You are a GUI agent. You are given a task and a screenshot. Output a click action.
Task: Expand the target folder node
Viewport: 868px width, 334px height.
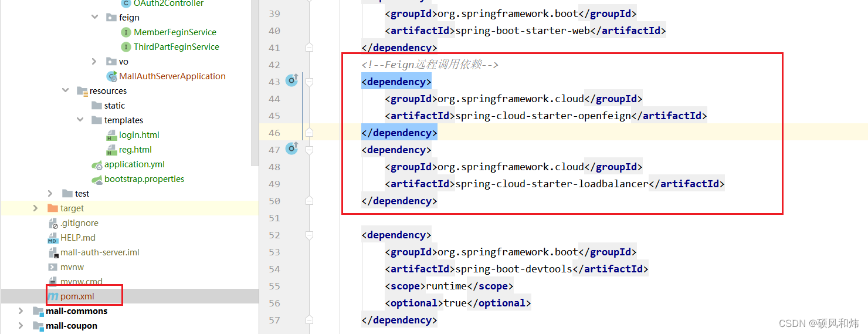tap(36, 208)
